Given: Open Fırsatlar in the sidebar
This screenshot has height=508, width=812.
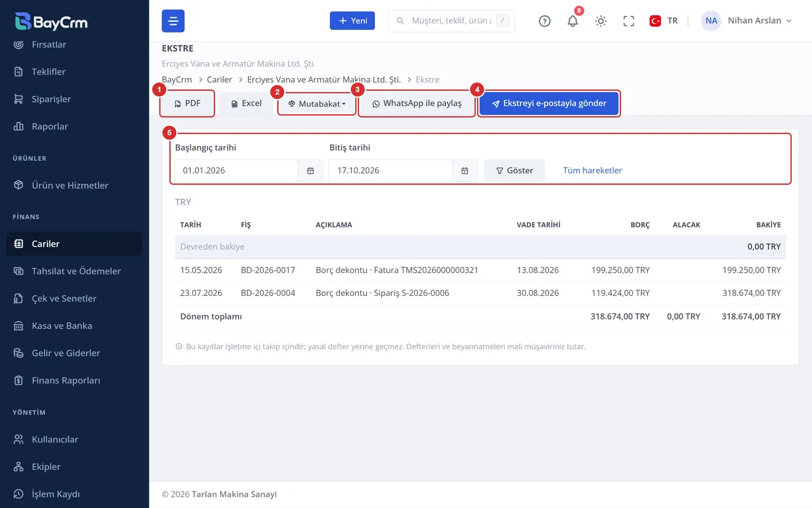Looking at the screenshot, I should point(49,44).
